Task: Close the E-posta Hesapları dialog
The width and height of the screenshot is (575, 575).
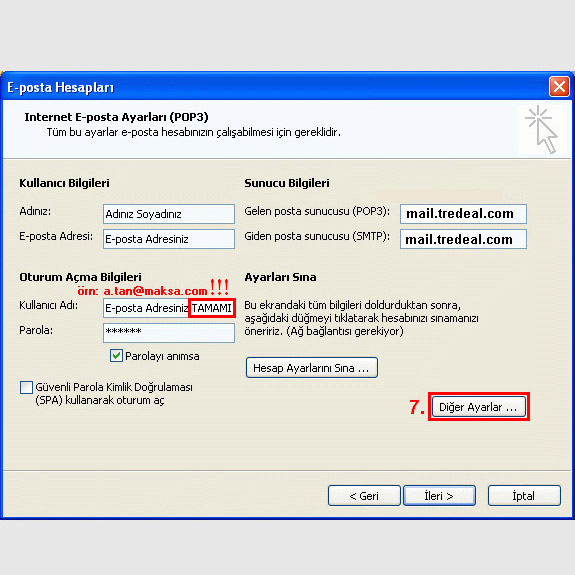Action: pyautogui.click(x=559, y=87)
